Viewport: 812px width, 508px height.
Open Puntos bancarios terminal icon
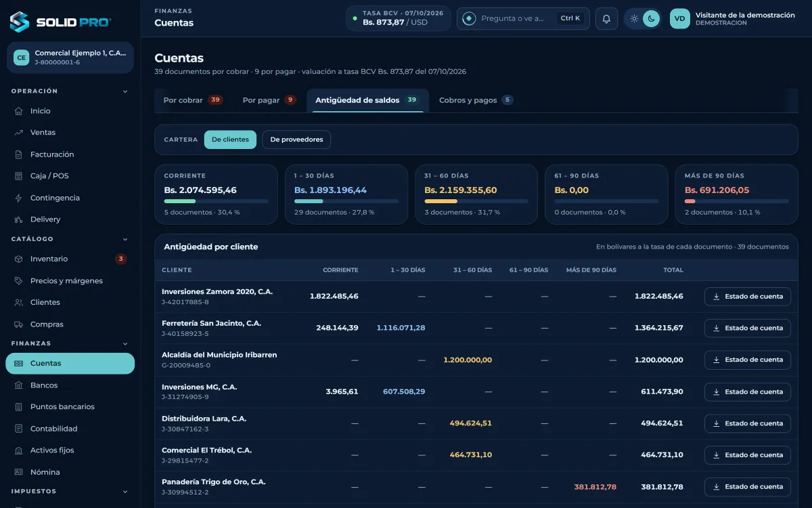[18, 407]
